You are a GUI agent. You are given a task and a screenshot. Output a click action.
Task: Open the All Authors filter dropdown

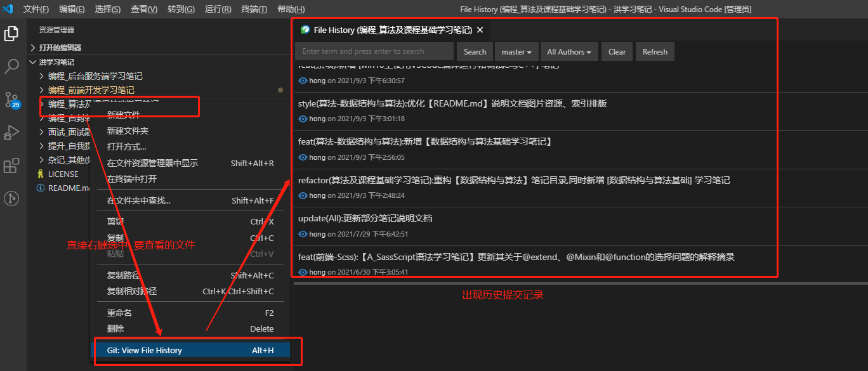[x=568, y=51]
